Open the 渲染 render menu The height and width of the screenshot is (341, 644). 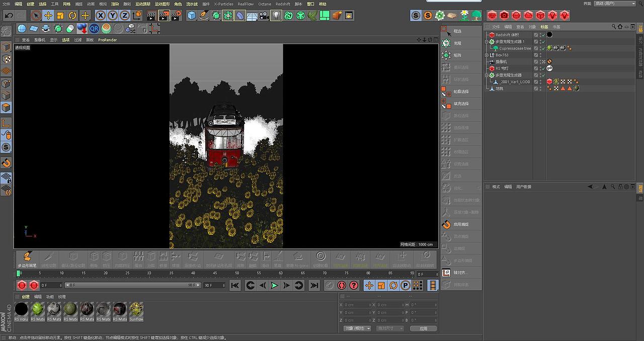point(115,4)
